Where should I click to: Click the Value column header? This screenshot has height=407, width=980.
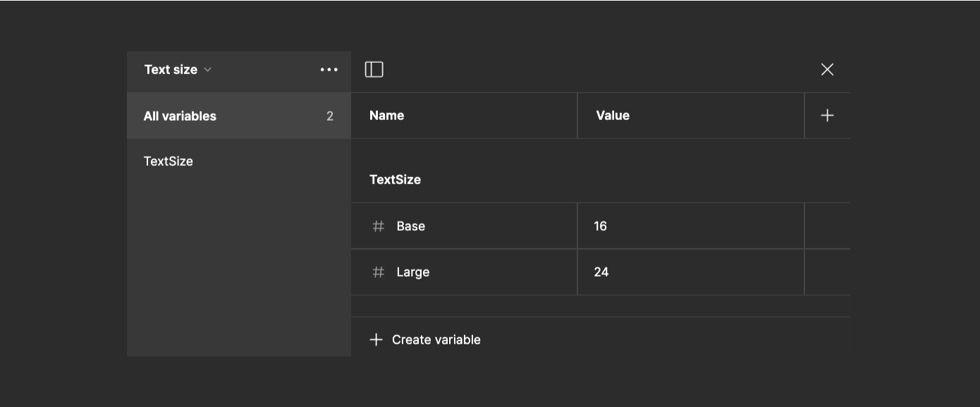(613, 116)
